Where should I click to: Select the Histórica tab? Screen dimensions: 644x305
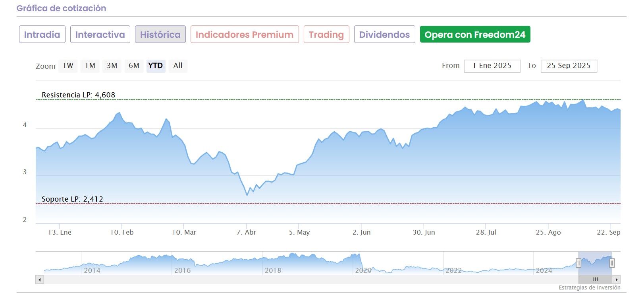point(160,35)
